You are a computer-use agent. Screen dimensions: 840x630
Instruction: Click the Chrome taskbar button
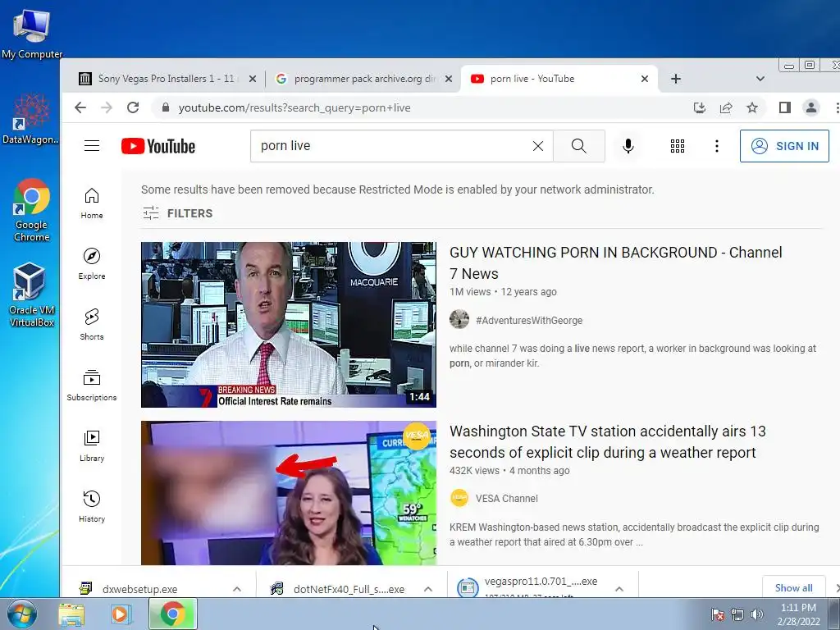coord(172,614)
